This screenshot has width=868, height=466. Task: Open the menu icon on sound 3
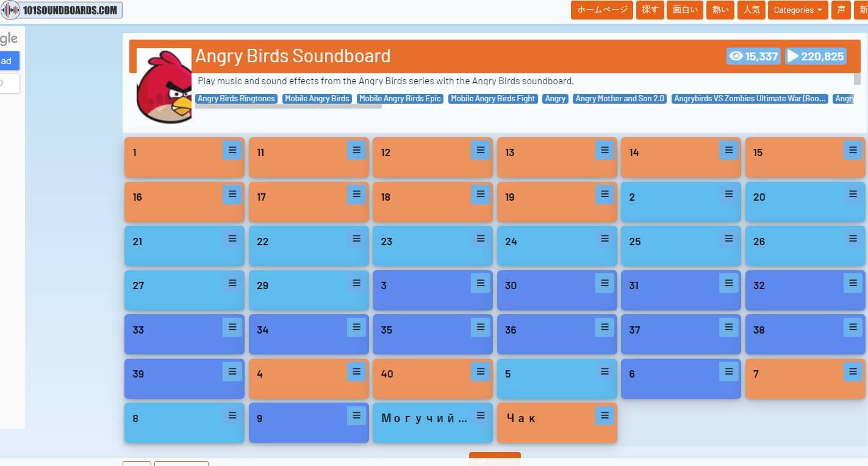(x=480, y=283)
